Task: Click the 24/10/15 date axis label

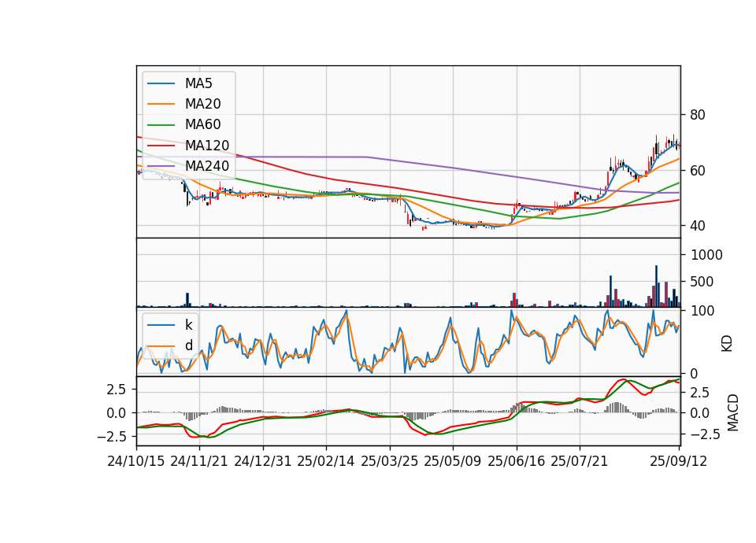Action: (x=136, y=461)
